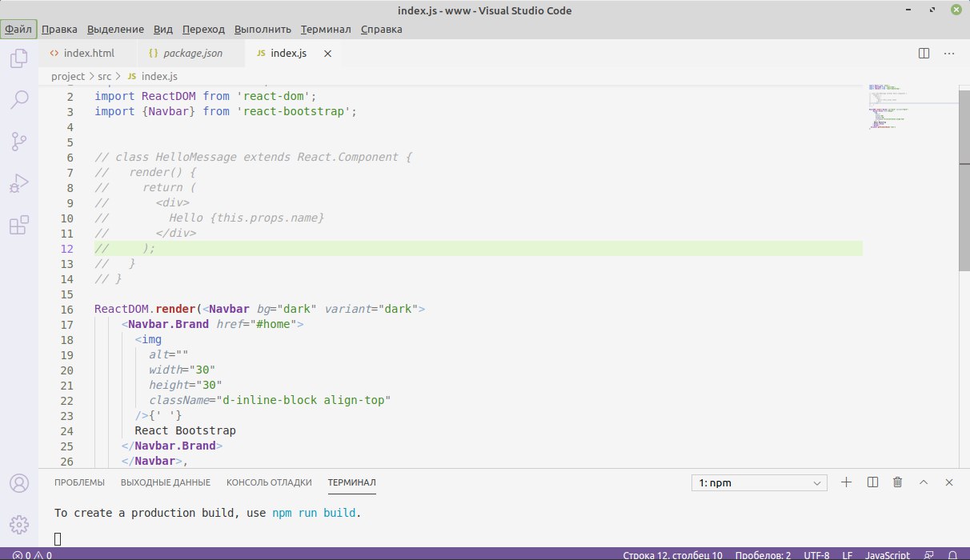Open the Вид menu
This screenshot has height=560, width=970.
click(x=163, y=30)
